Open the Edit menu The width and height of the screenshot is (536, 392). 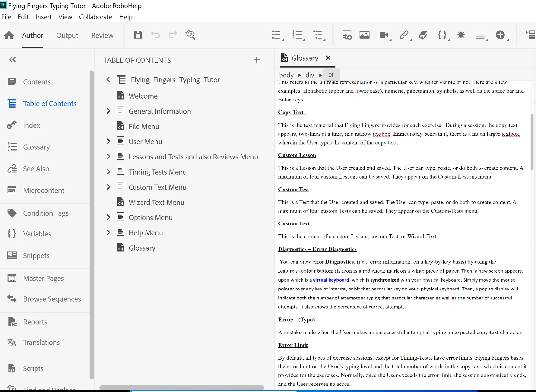23,17
